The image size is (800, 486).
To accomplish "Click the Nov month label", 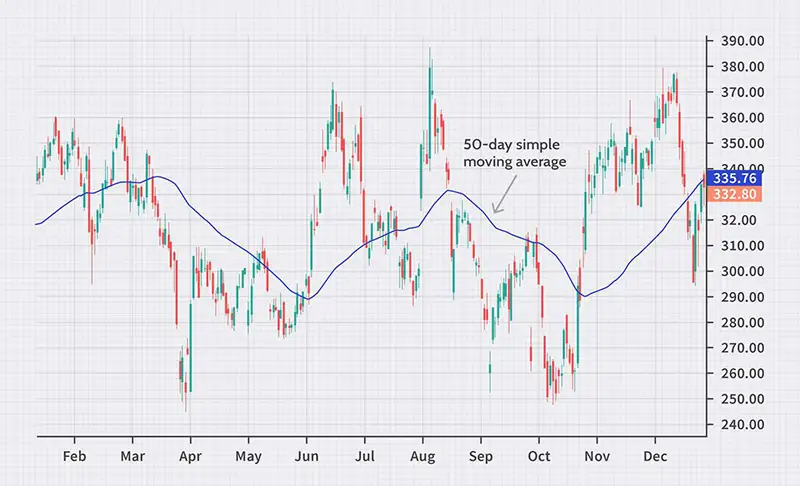I will coord(597,456).
